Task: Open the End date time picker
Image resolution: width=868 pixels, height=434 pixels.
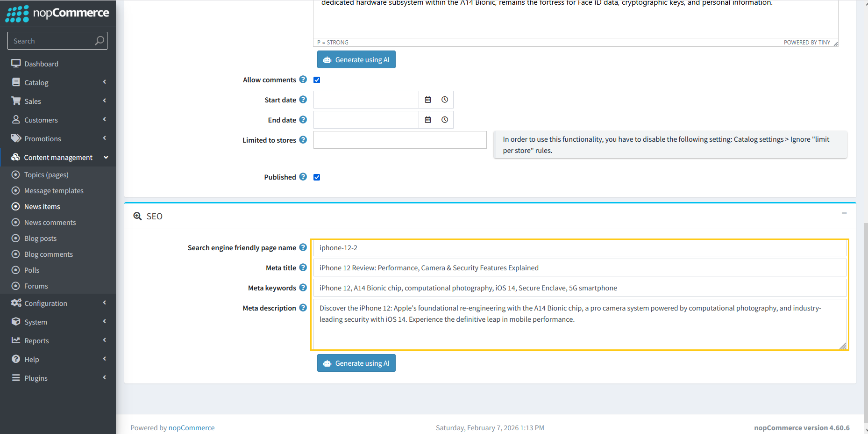Action: [x=444, y=120]
